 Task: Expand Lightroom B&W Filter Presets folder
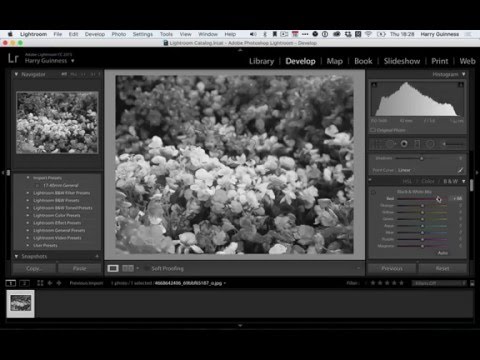[28, 193]
